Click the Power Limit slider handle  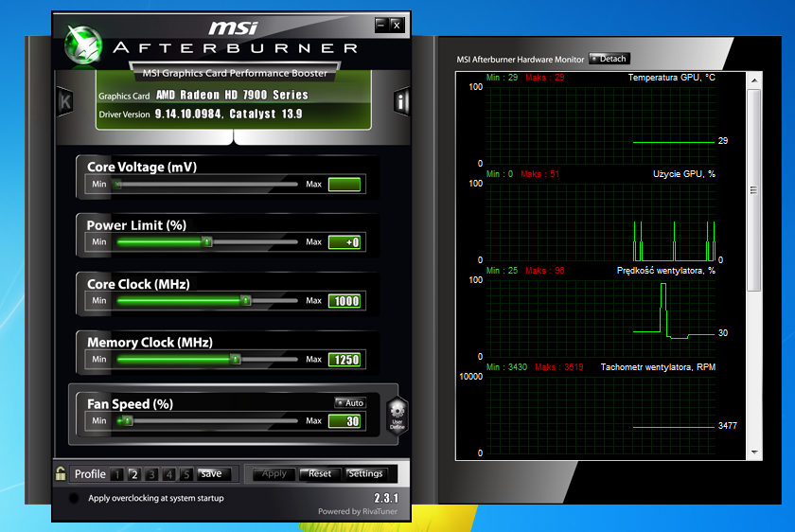pos(207,242)
